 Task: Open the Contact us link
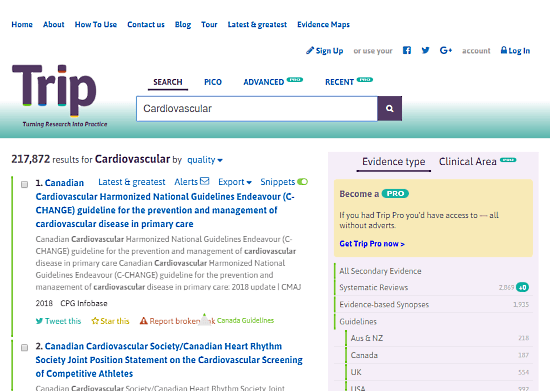pos(146,25)
